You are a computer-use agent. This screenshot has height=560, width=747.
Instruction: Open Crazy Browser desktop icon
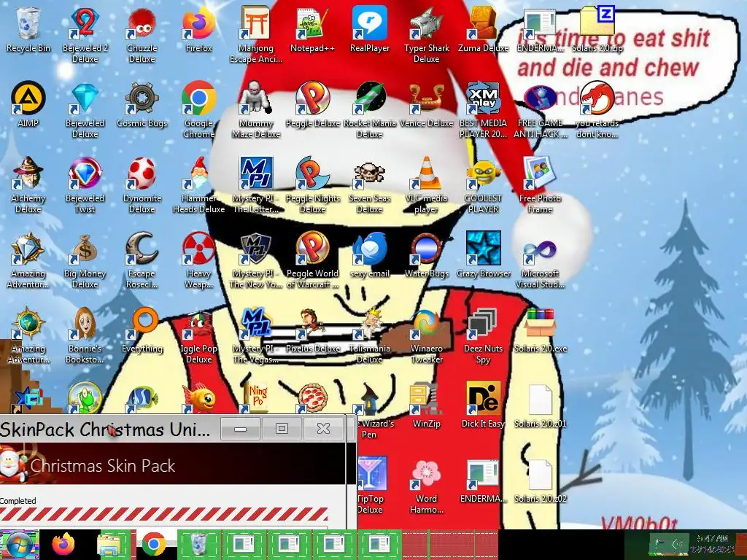pyautogui.click(x=483, y=255)
